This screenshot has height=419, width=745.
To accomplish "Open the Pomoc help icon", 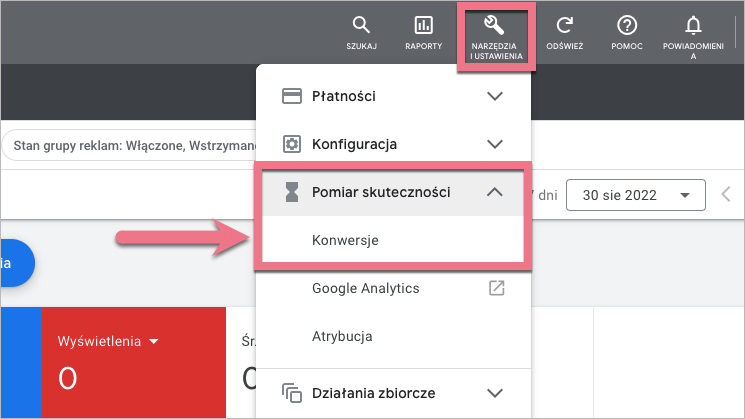I will pos(627,25).
